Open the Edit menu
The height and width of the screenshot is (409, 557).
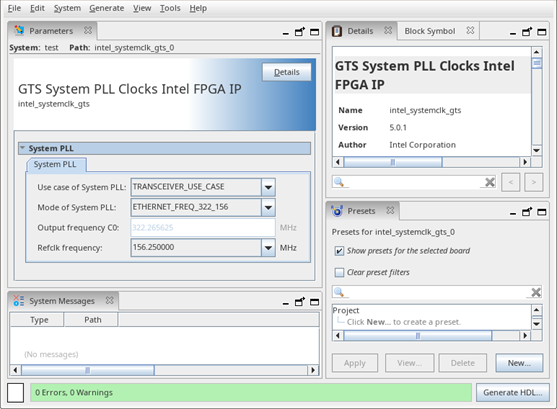pos(37,8)
